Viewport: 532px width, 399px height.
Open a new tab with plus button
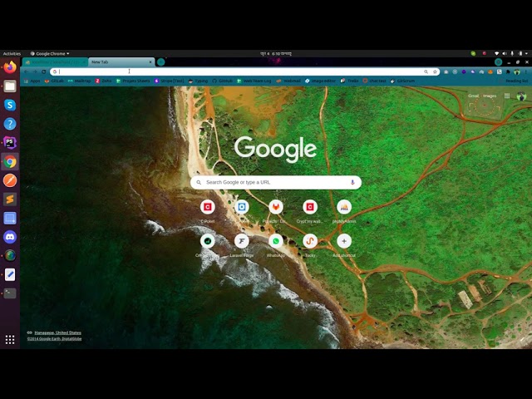click(x=160, y=62)
